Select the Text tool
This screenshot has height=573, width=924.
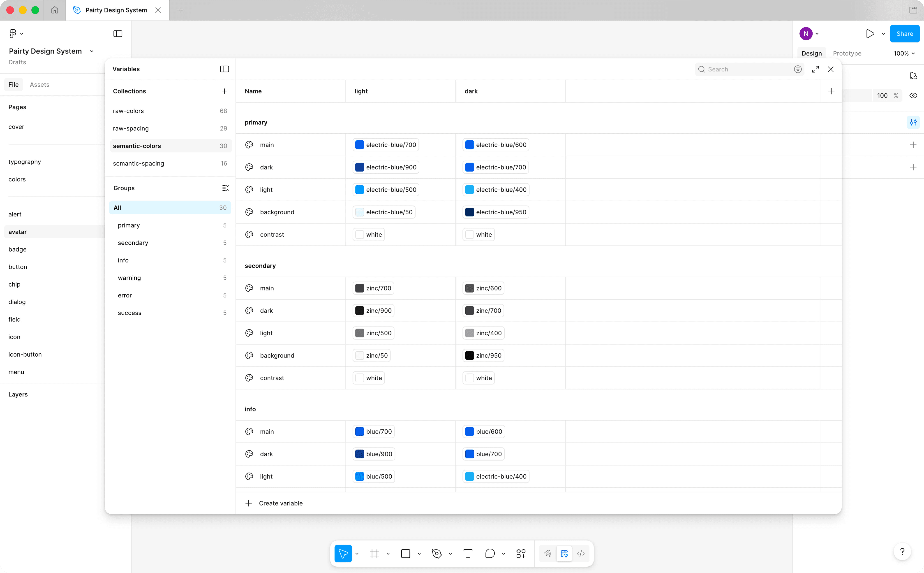(468, 554)
